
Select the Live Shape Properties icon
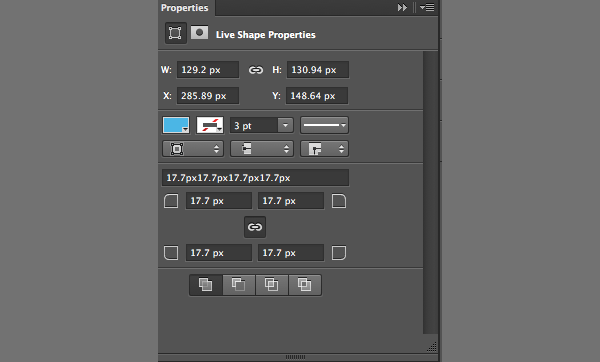coord(176,33)
